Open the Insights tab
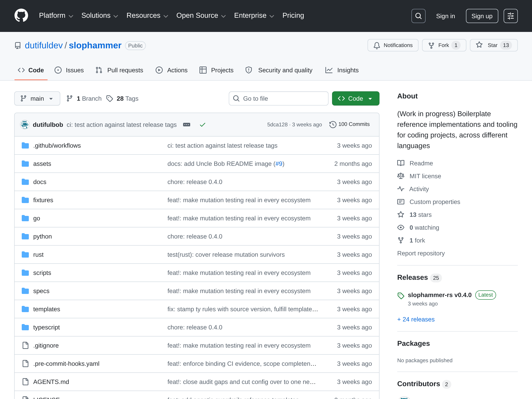The height and width of the screenshot is (399, 532). coord(342,70)
